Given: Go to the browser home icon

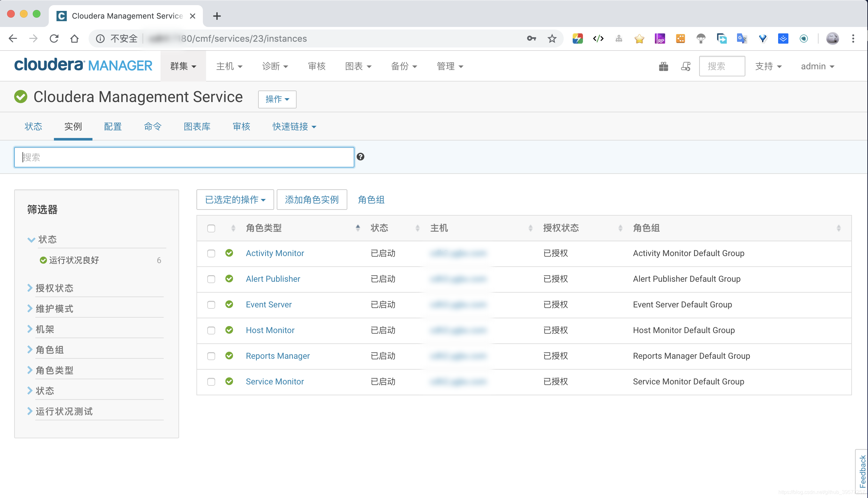Looking at the screenshot, I should coord(74,39).
